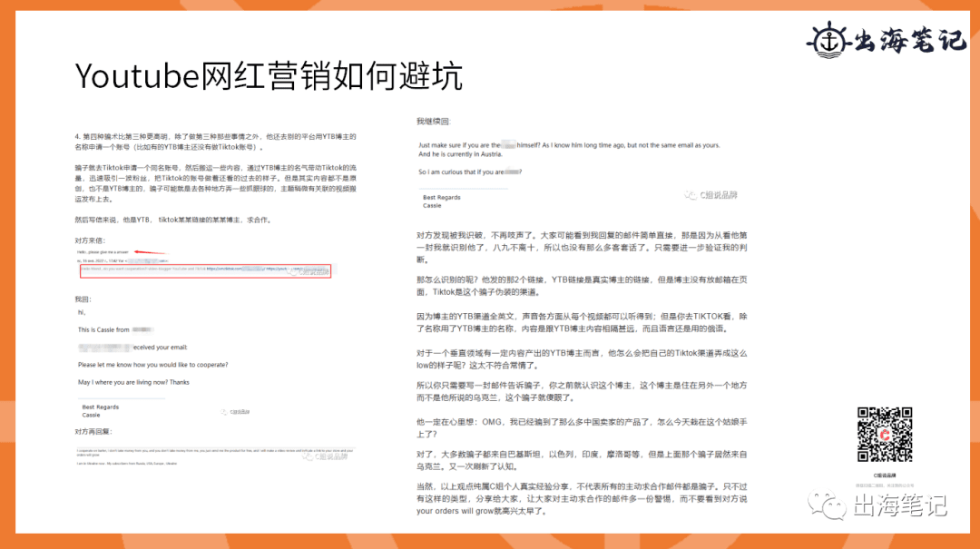
Task: Select paragraph starting 所以你只需要写一封邮件告诉骗子
Action: (x=582, y=391)
